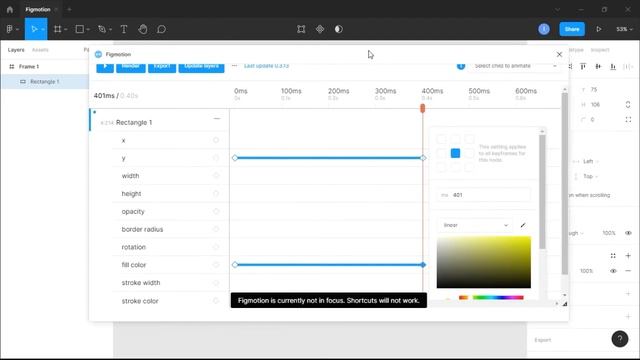Open the 53% zoom dropdown
Screen dimensions: 640x360
(624, 29)
